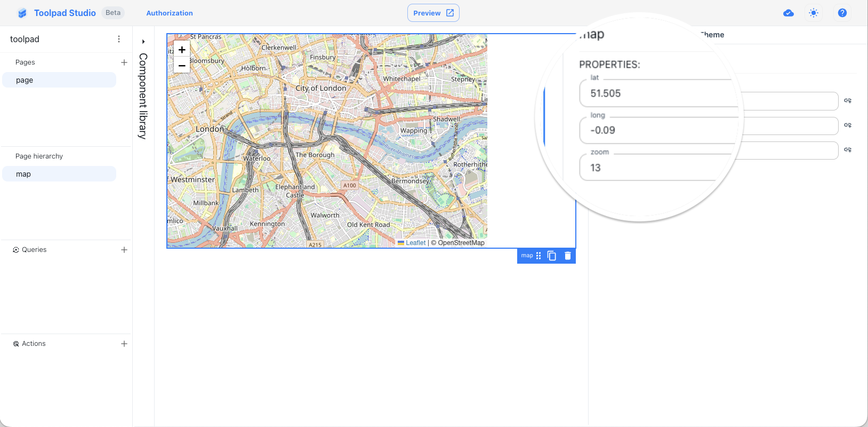The height and width of the screenshot is (427, 868).
Task: Open the Leaflet attribution link
Action: pyautogui.click(x=415, y=243)
